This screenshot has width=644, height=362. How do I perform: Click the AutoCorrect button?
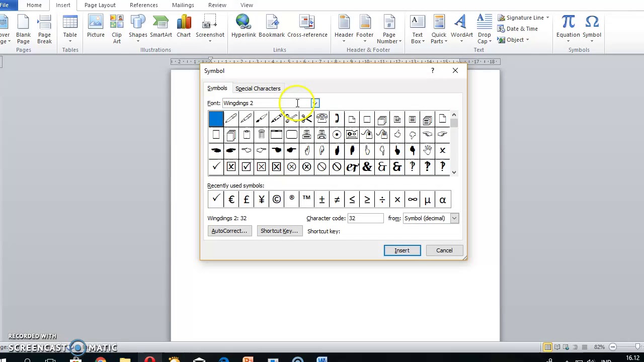point(229,231)
